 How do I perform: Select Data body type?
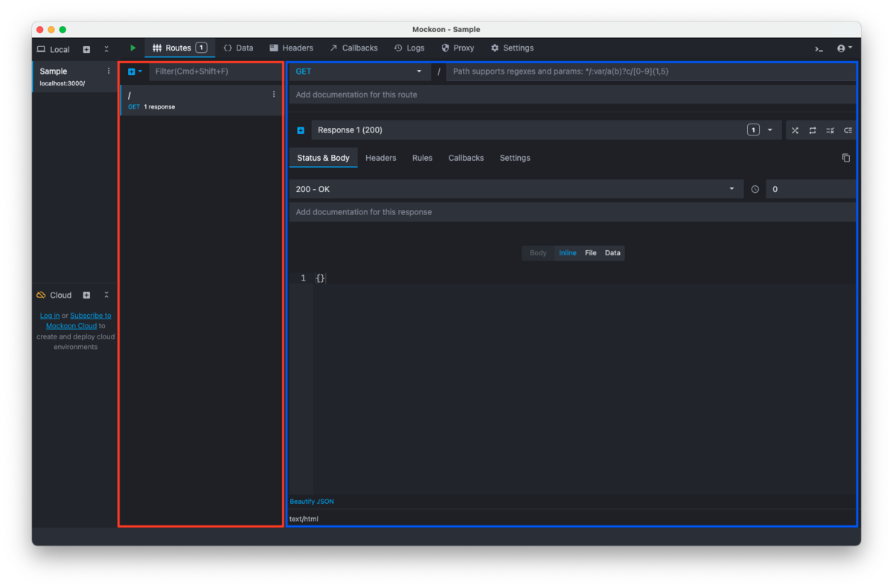(612, 253)
